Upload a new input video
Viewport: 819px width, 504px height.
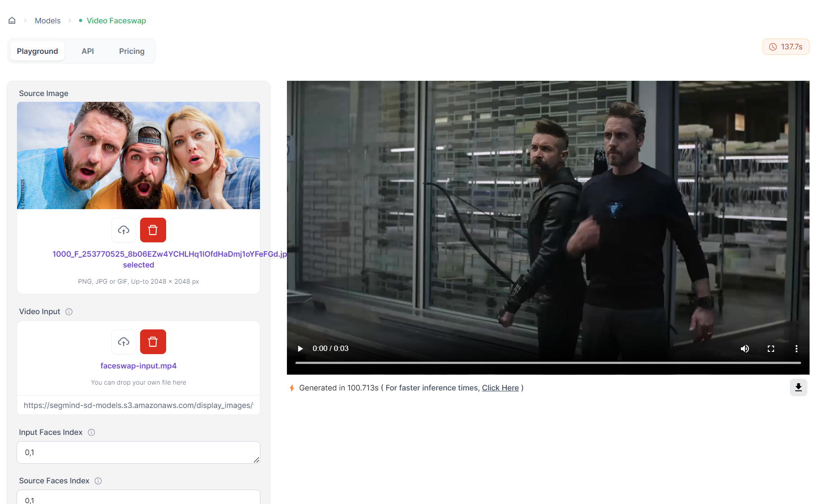123,342
